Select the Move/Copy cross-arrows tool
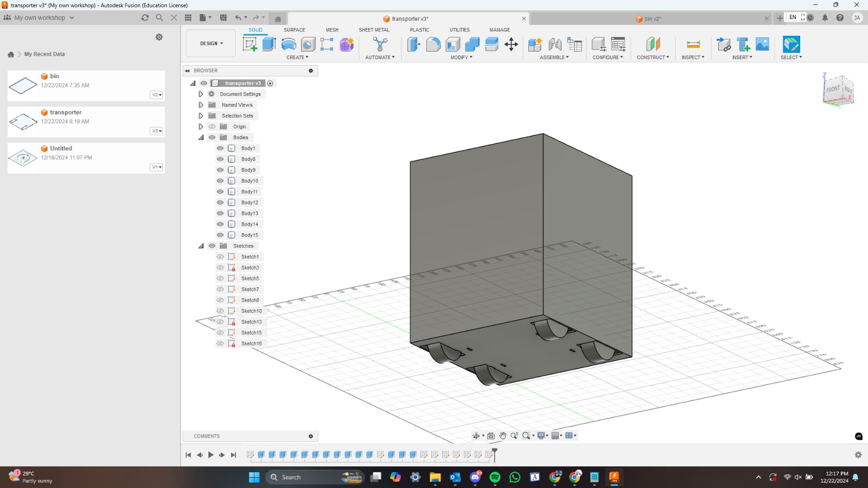This screenshot has width=868, height=488. (511, 44)
